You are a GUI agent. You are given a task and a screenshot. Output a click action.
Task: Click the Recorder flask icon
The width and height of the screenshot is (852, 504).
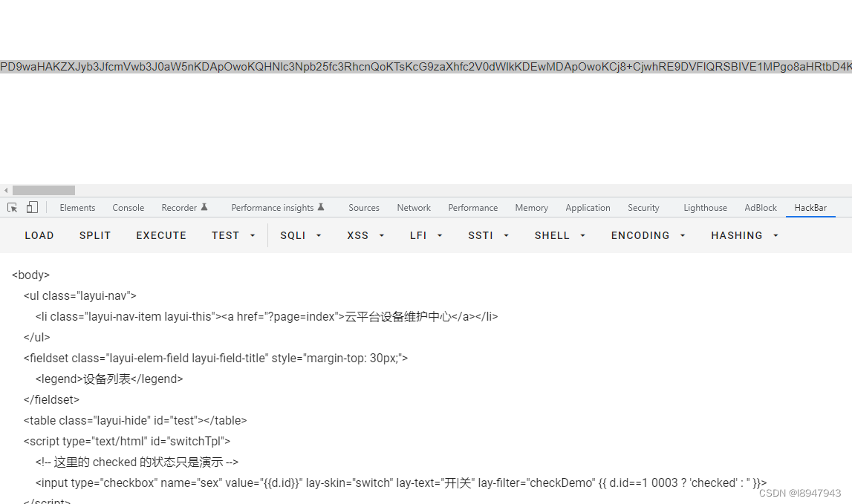pyautogui.click(x=204, y=207)
